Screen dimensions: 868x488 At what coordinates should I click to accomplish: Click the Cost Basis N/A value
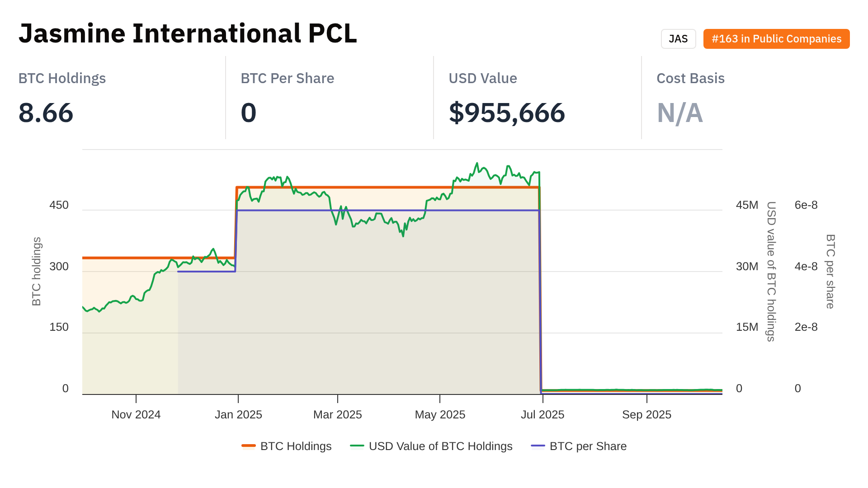(679, 113)
